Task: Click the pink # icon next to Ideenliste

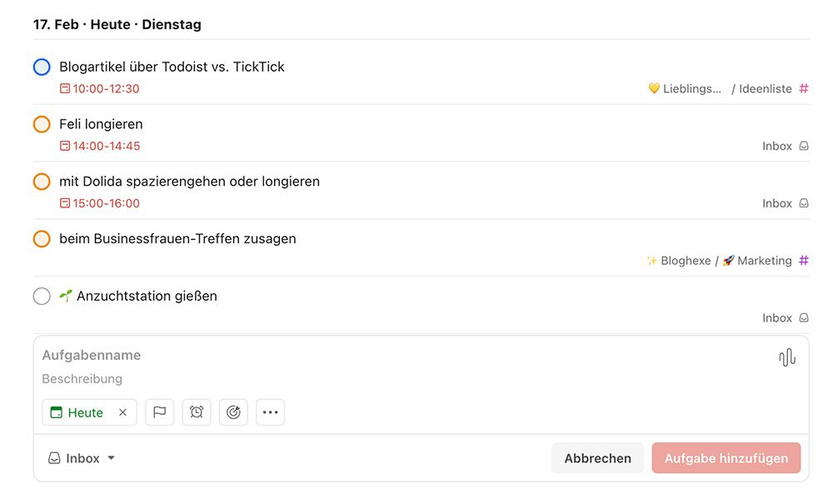Action: pos(803,88)
